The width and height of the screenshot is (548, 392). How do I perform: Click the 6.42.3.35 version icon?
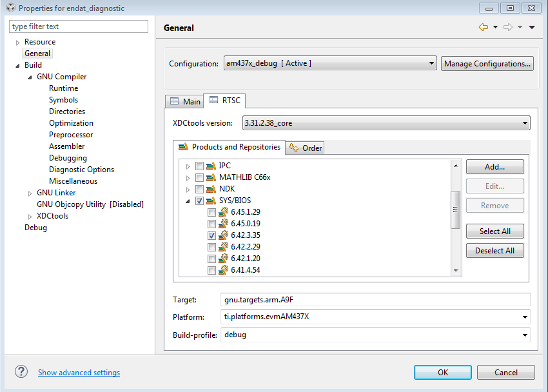[x=223, y=235]
